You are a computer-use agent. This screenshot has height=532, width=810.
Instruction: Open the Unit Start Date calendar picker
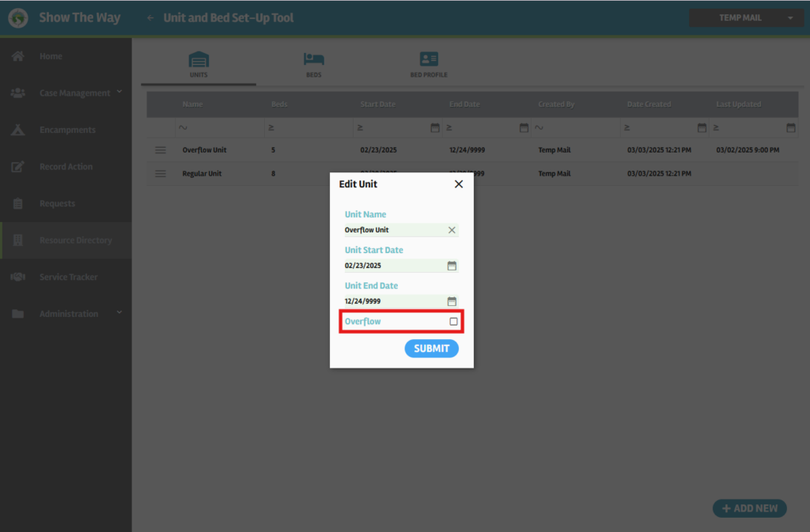pyautogui.click(x=452, y=266)
